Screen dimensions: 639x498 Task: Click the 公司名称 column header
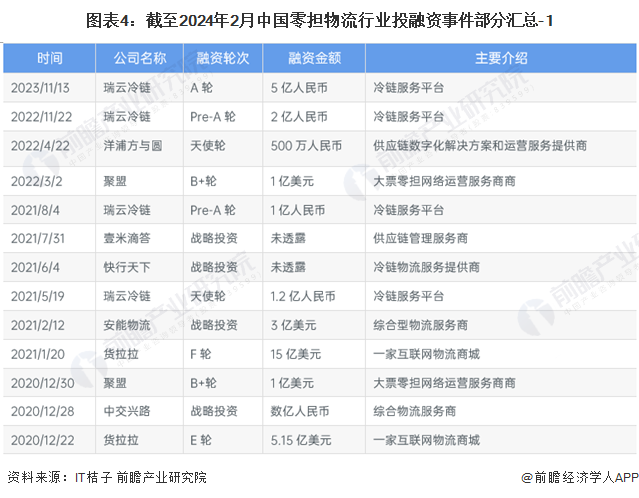(x=140, y=58)
